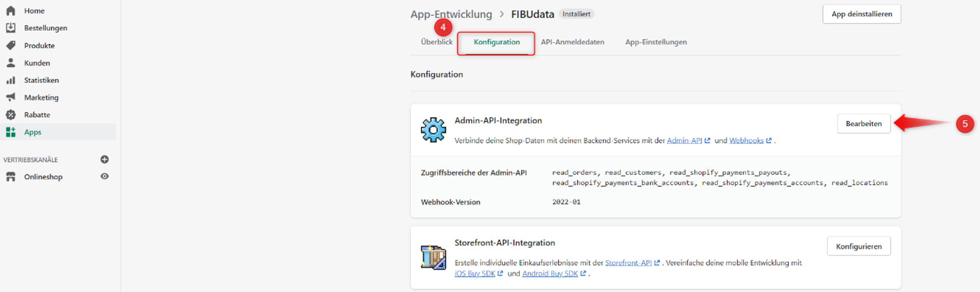Select the Rabatte discount badge icon
Viewport: 980px width, 292px height.
(10, 115)
